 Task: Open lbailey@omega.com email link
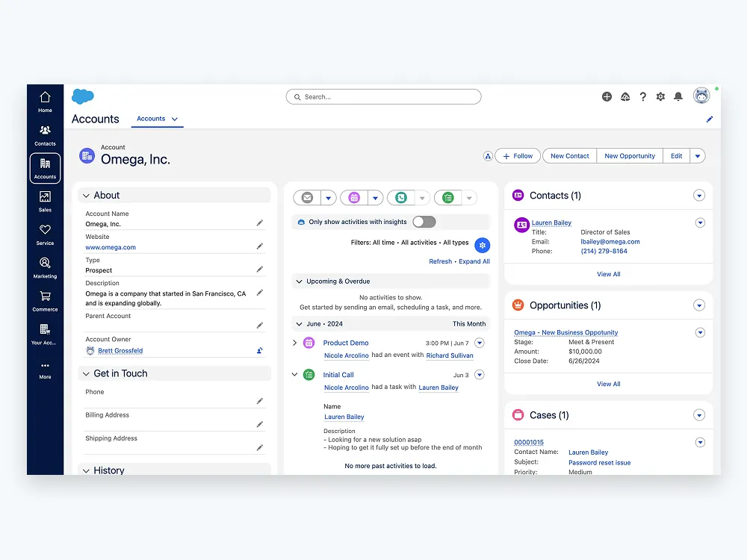(610, 242)
